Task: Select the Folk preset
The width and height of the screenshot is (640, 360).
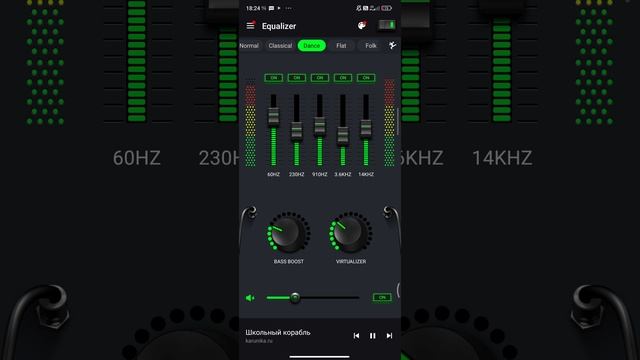Action: pyautogui.click(x=371, y=46)
